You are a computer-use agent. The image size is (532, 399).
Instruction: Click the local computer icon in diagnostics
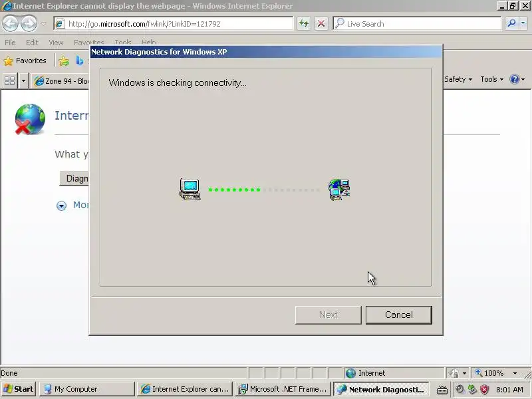coord(190,190)
